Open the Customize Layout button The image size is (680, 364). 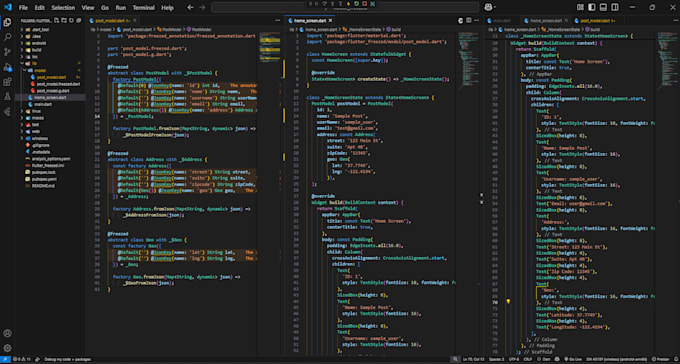pyautogui.click(x=580, y=7)
